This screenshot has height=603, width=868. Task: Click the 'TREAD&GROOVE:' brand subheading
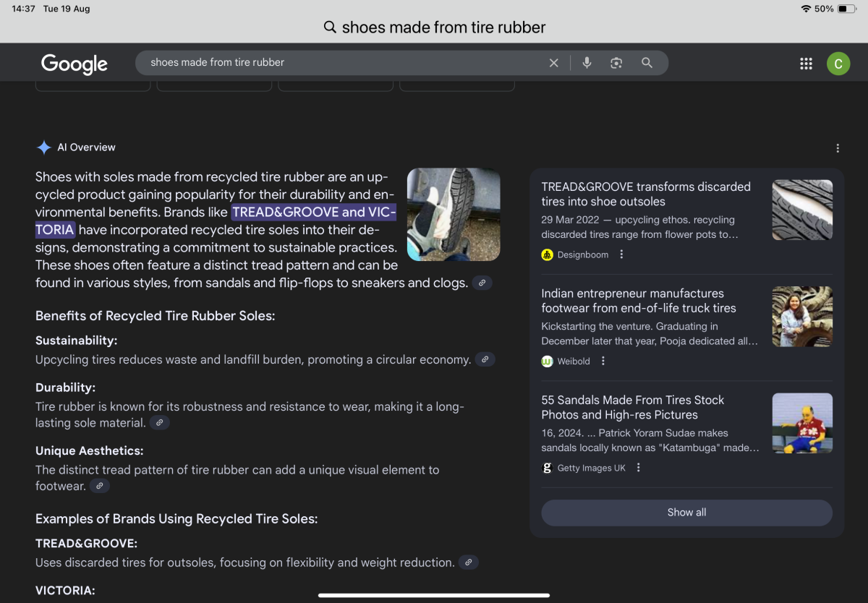tap(86, 543)
